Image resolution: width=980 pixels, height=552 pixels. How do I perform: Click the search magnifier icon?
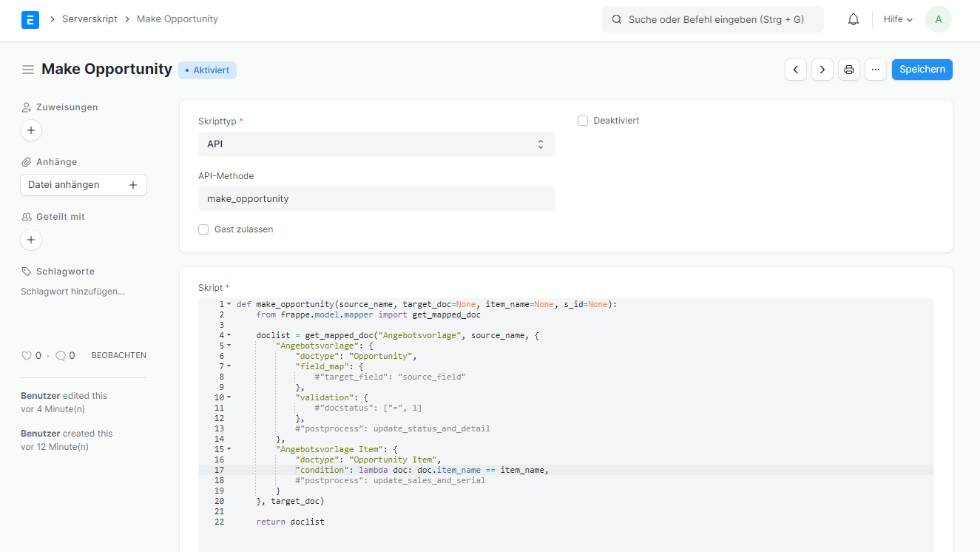617,20
